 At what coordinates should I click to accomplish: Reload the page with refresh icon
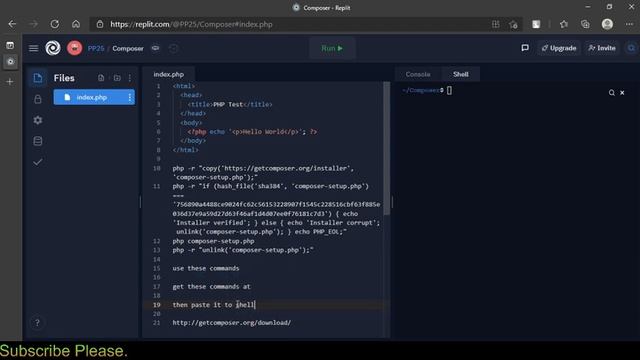click(55, 24)
